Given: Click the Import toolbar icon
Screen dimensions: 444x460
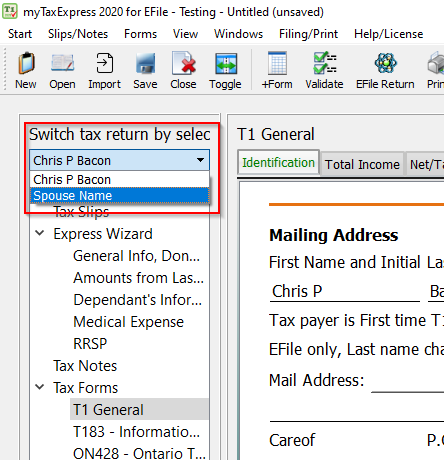Looking at the screenshot, I should point(104,71).
